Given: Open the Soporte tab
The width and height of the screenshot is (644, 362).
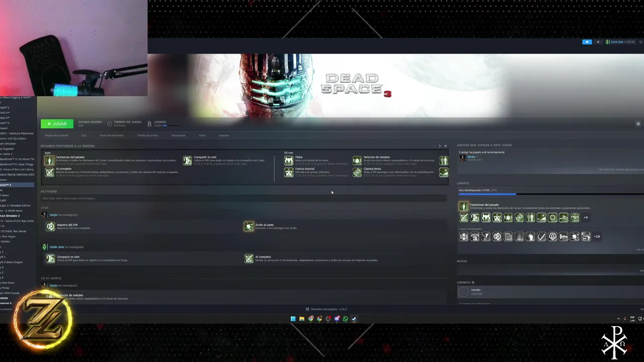Looking at the screenshot, I should point(224,135).
